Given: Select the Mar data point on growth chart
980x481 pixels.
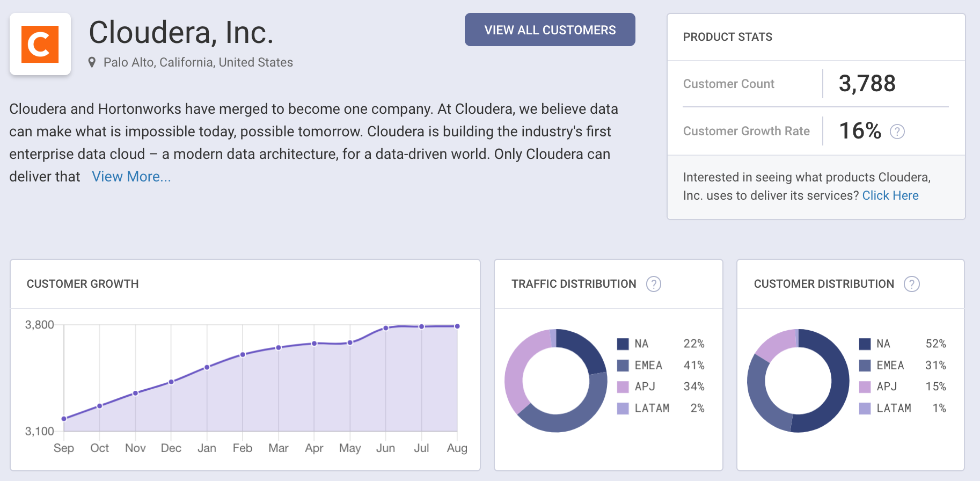Looking at the screenshot, I should tap(279, 348).
